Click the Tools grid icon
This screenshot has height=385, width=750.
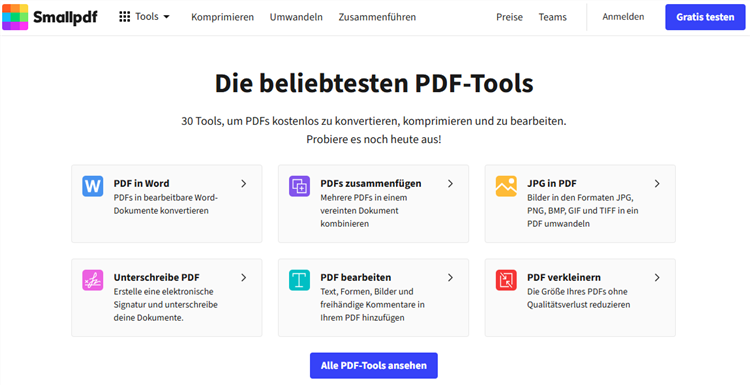[124, 17]
